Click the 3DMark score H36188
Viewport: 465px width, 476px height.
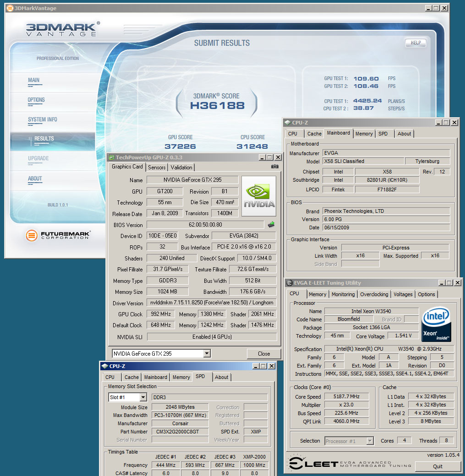217,105
